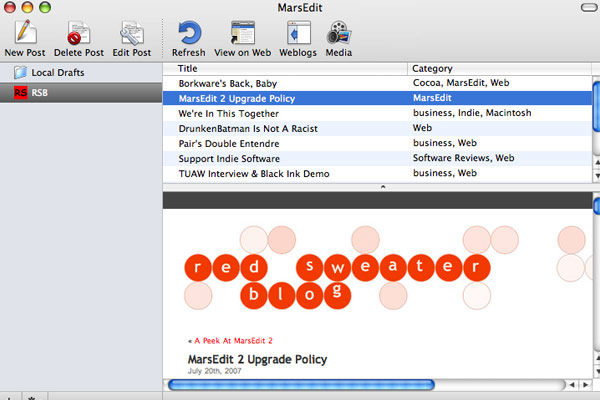Click the horizontal scrollbar thumb in preview
Viewport: 600px width, 400px height.
click(x=301, y=385)
